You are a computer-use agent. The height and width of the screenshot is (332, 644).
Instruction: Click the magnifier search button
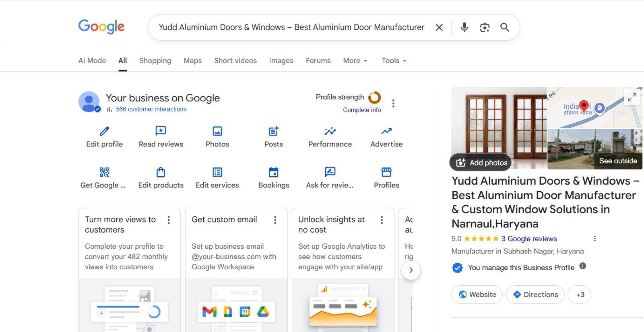(505, 27)
